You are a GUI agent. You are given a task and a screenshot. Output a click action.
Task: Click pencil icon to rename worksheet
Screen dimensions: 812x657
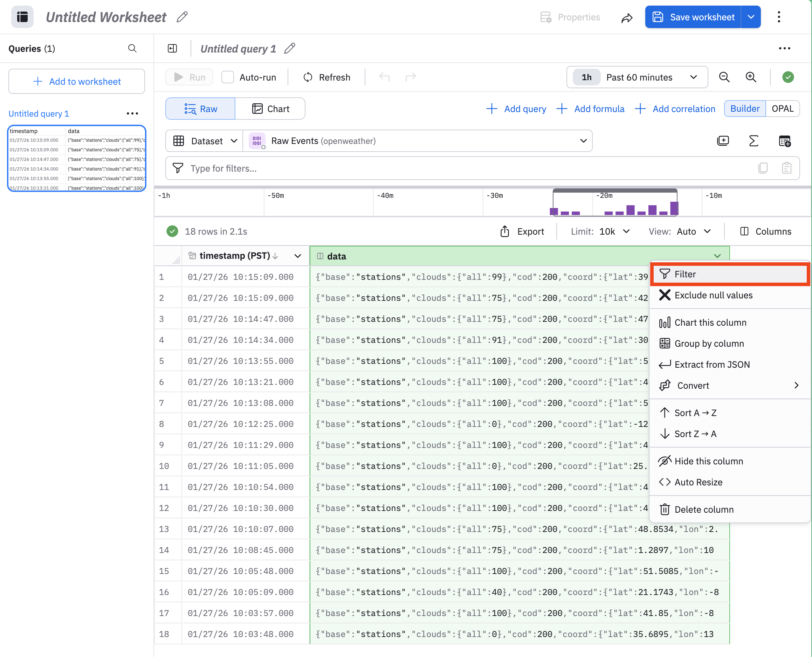[x=182, y=17]
